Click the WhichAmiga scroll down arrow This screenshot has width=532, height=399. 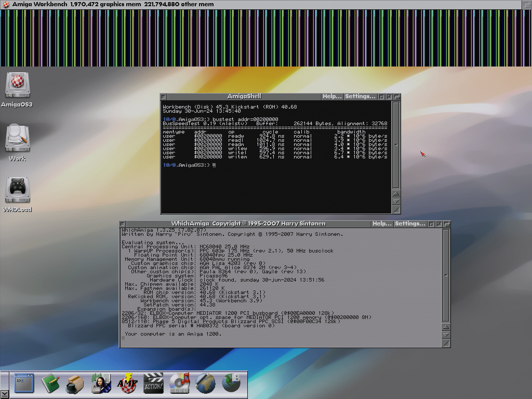(446, 335)
